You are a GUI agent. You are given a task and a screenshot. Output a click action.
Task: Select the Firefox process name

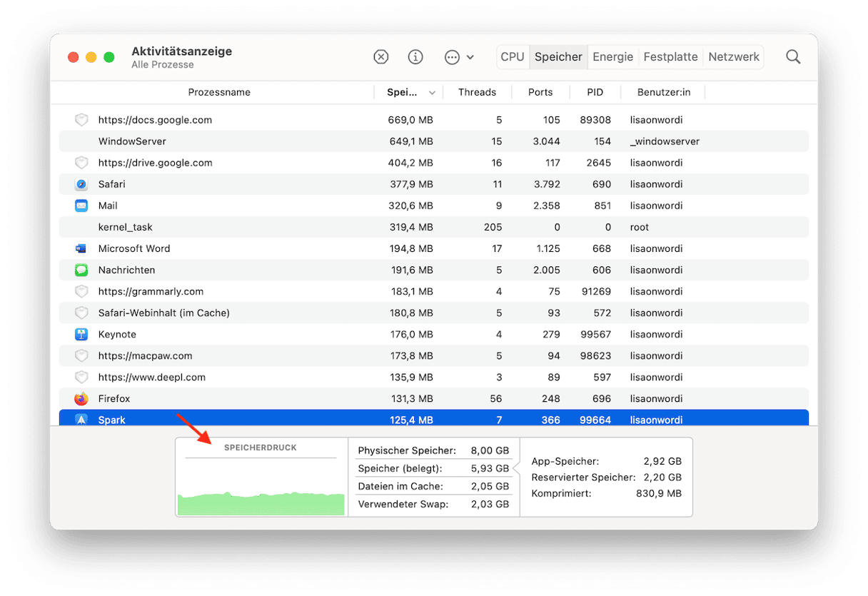pos(114,398)
